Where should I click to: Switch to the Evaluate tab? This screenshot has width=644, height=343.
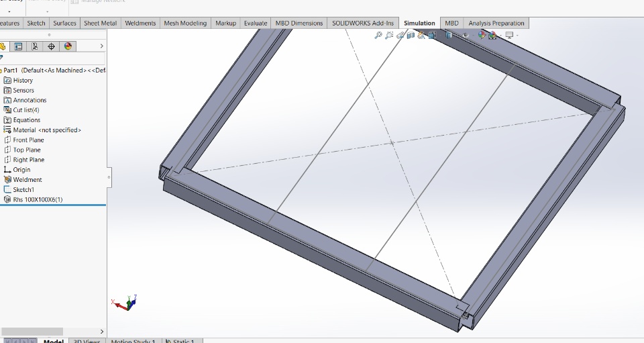point(256,23)
